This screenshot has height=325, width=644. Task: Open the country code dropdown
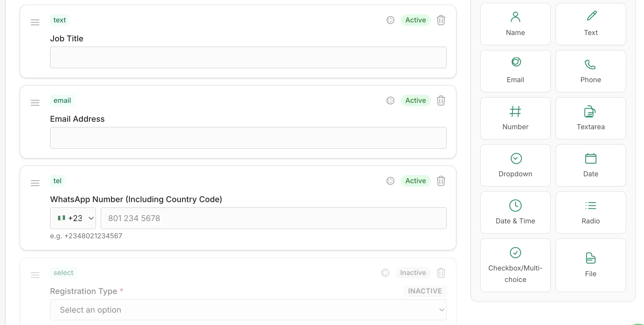73,218
